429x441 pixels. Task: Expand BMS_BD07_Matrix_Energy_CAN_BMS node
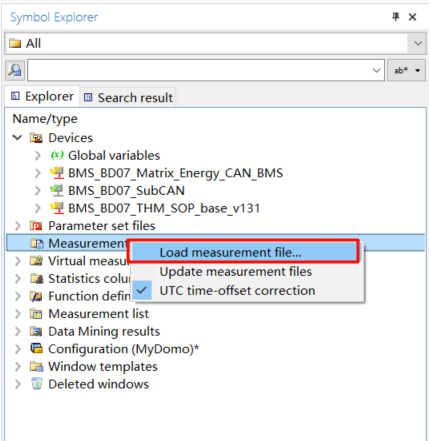38,173
